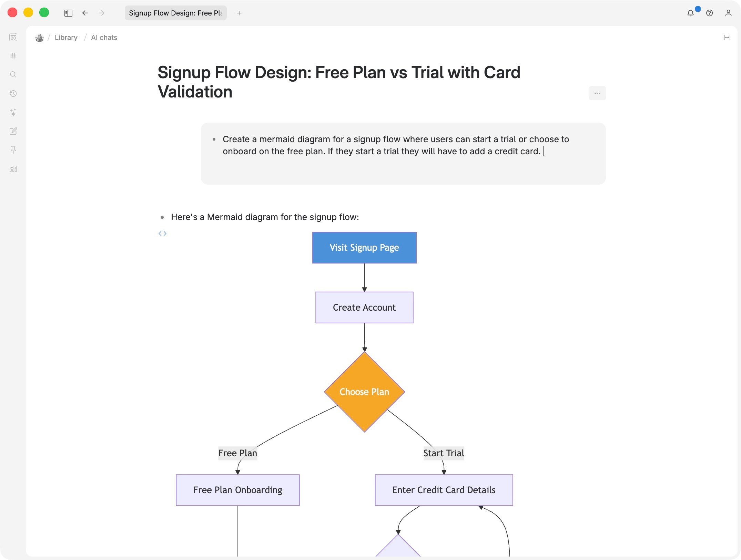
Task: Toggle the sidebar panel visibility
Action: pyautogui.click(x=68, y=13)
